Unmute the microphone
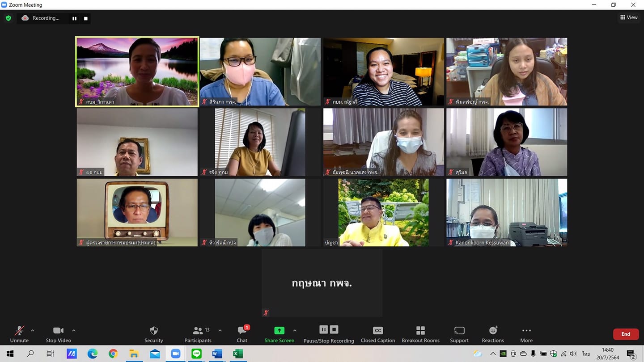Screen dimensions: 644x362 coord(19,334)
